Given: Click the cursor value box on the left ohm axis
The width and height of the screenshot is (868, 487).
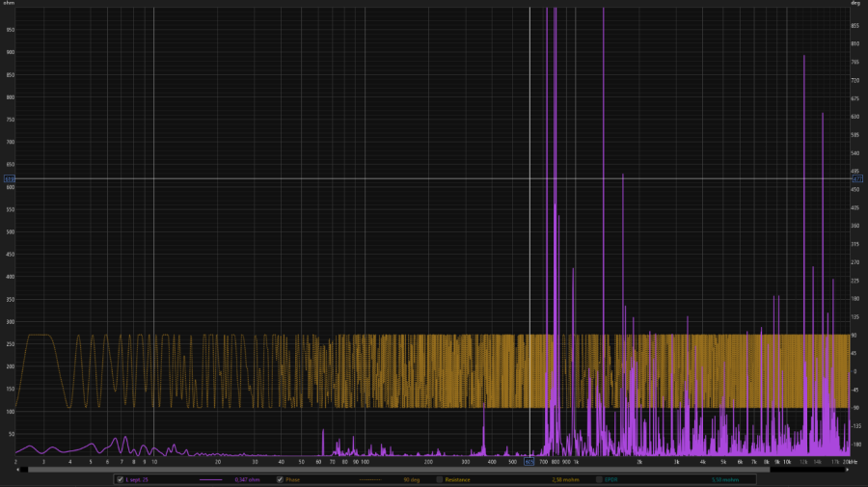Looking at the screenshot, I should (10, 178).
